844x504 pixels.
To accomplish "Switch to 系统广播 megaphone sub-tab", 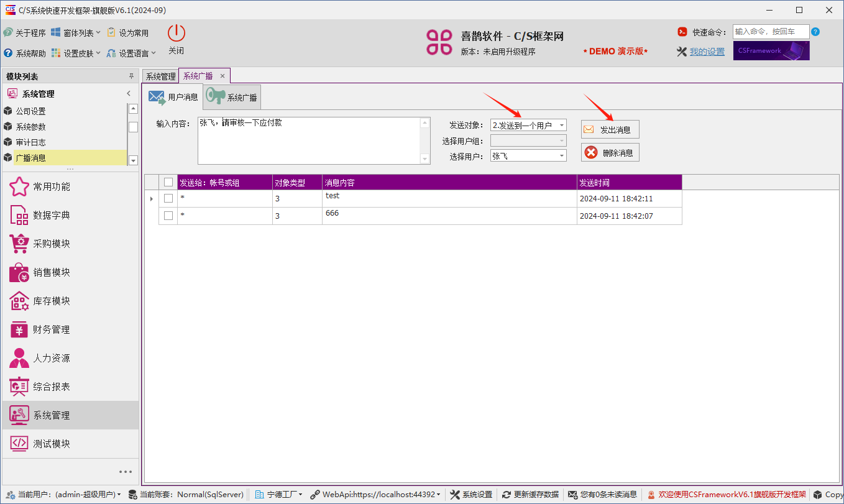I will (x=232, y=97).
